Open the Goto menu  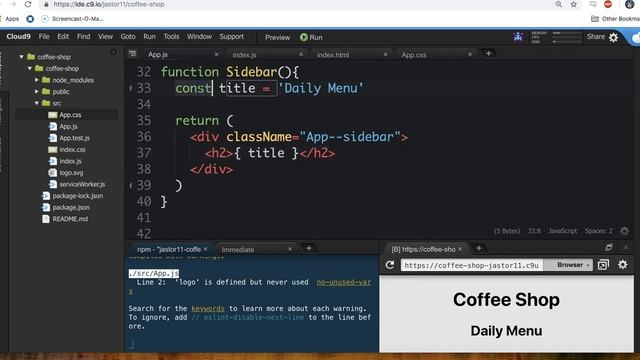point(128,37)
